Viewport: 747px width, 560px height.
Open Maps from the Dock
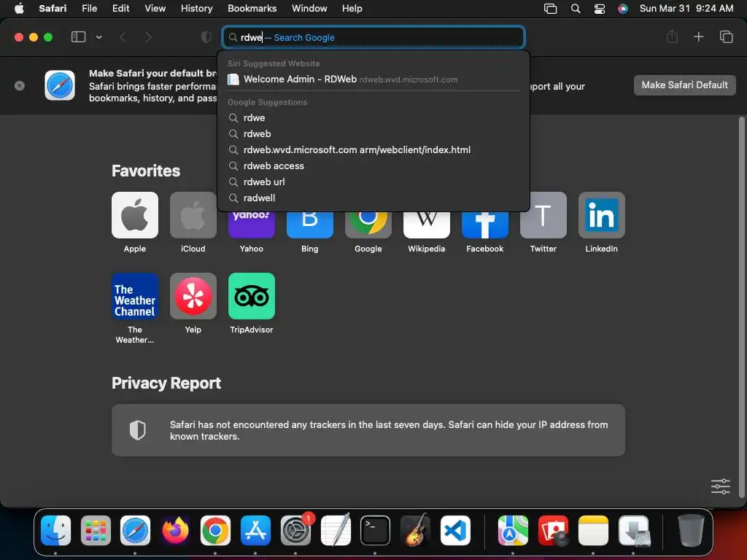point(513,530)
